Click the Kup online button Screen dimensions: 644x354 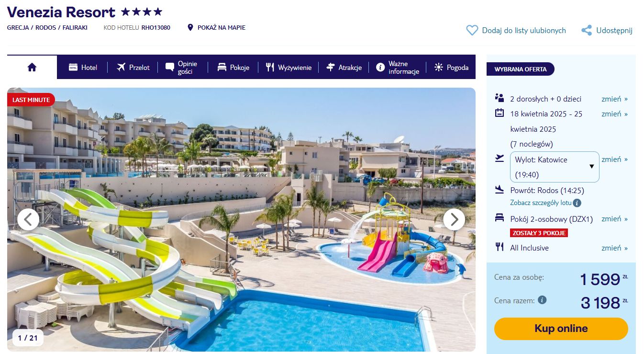pyautogui.click(x=561, y=329)
